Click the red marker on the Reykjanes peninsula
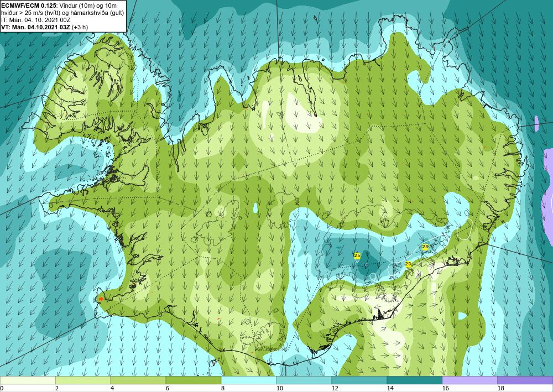 pos(101,299)
